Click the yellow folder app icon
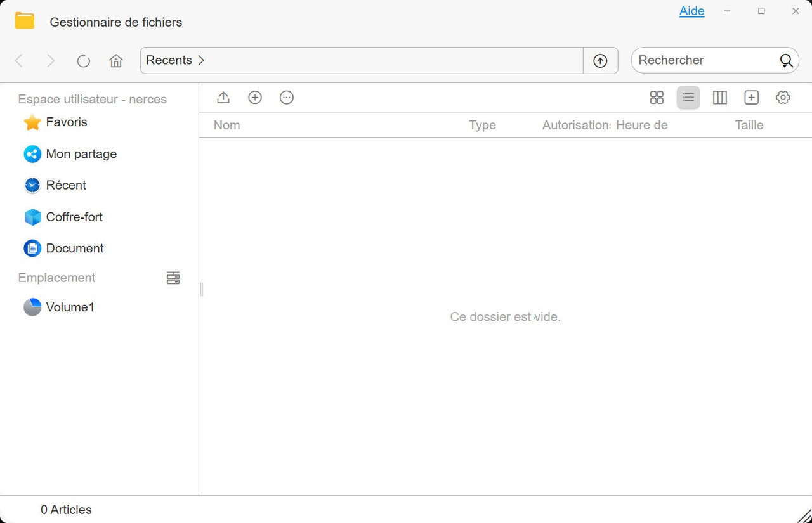 coord(25,21)
